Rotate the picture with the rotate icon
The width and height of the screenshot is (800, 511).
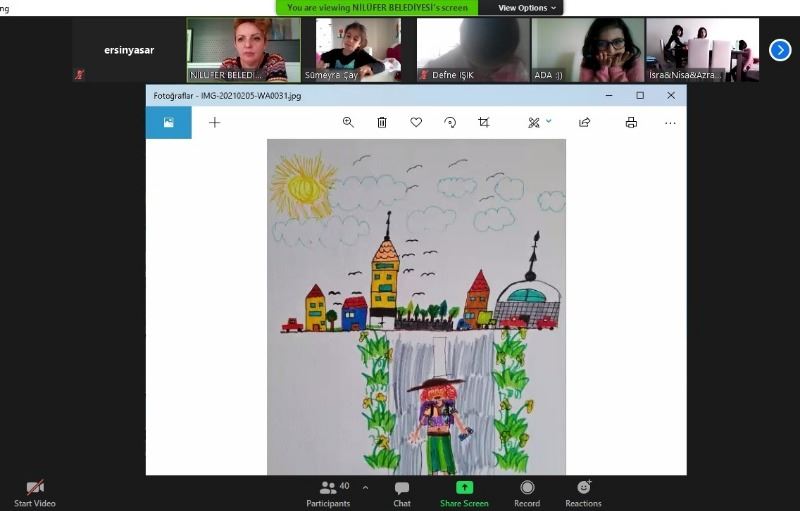point(450,122)
